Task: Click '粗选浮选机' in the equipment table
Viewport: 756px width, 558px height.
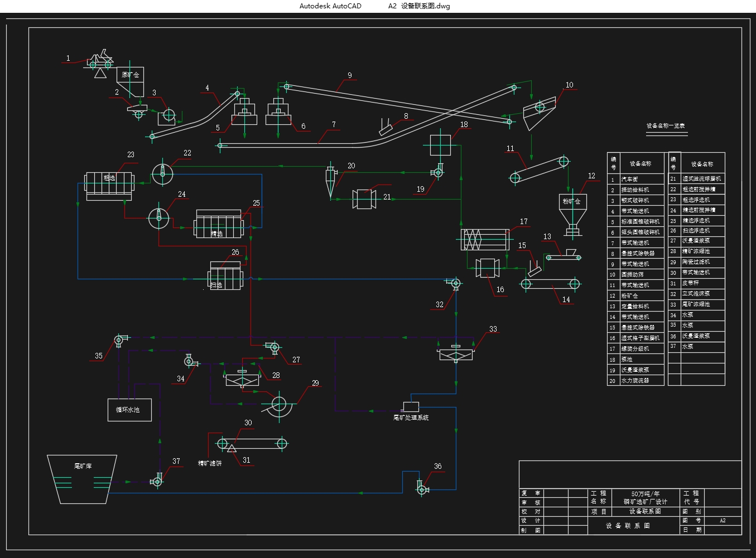Action: click(696, 200)
